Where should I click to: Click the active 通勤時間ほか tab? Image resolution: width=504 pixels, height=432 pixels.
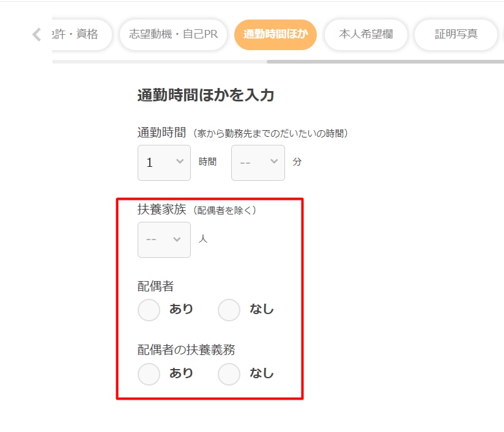point(275,34)
